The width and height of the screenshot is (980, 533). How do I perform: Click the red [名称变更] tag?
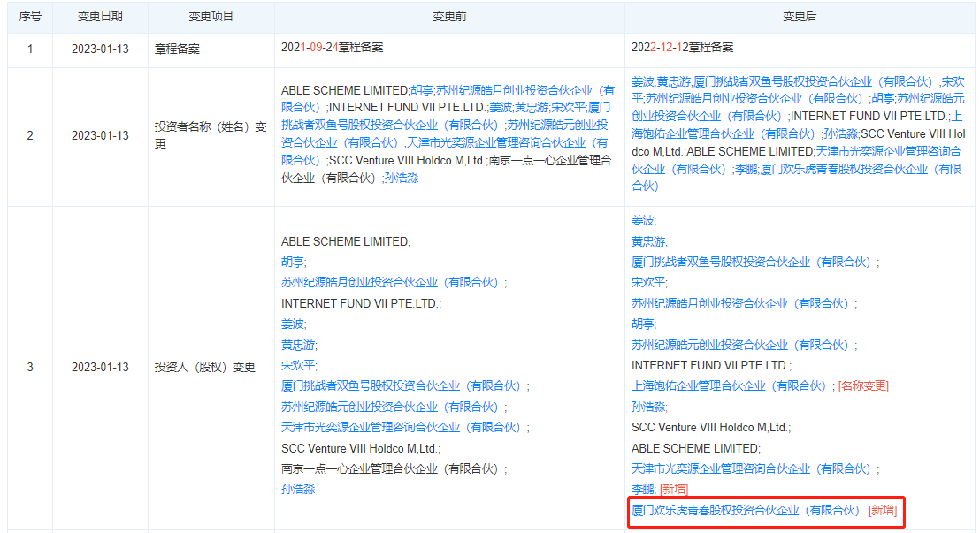pos(863,386)
